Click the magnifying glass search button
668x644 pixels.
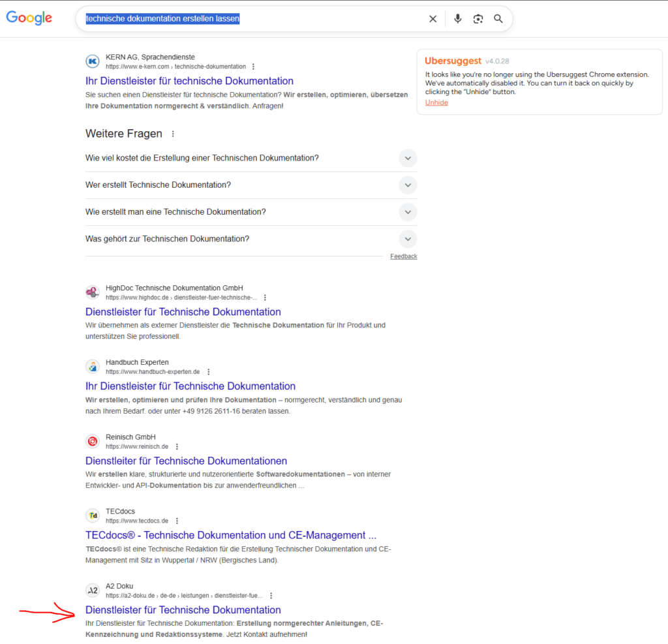(x=498, y=19)
